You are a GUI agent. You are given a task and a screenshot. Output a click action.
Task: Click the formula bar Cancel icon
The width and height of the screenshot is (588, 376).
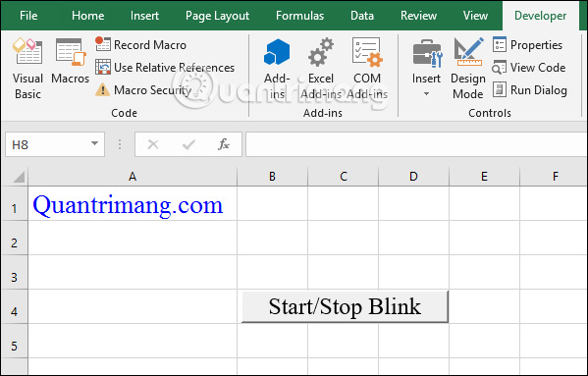[153, 144]
